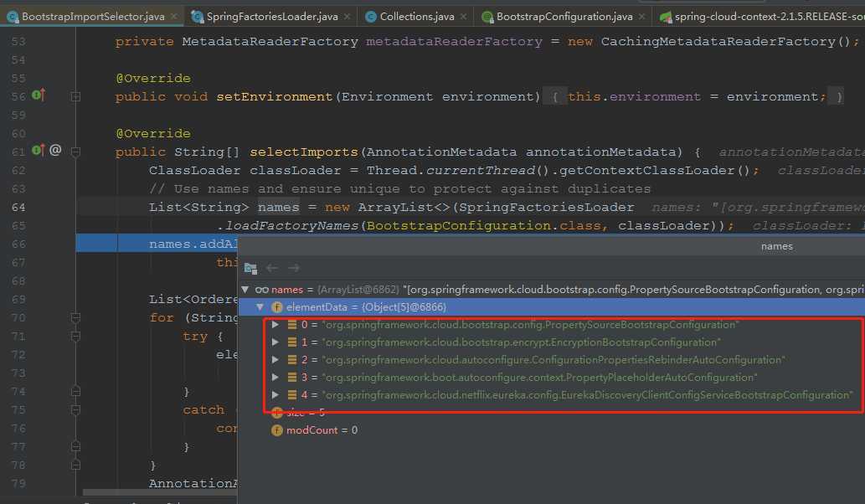Click the implements gutter icon on line 61

38,150
